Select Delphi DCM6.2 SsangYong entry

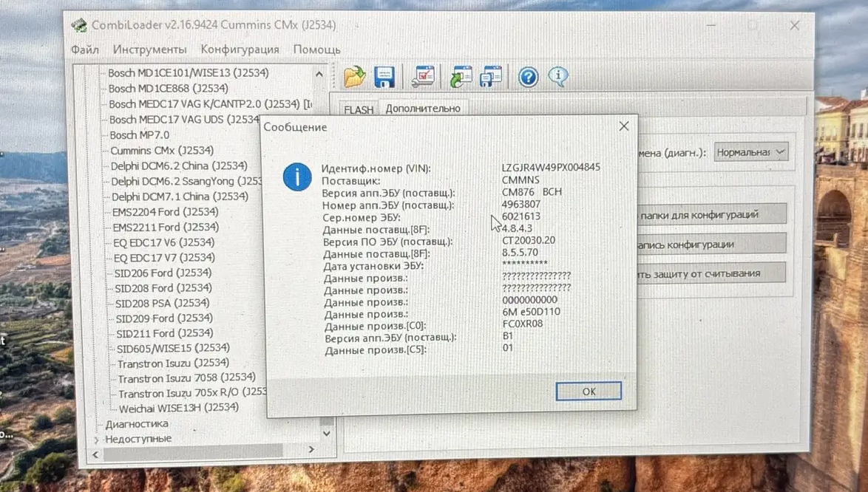[x=186, y=181]
